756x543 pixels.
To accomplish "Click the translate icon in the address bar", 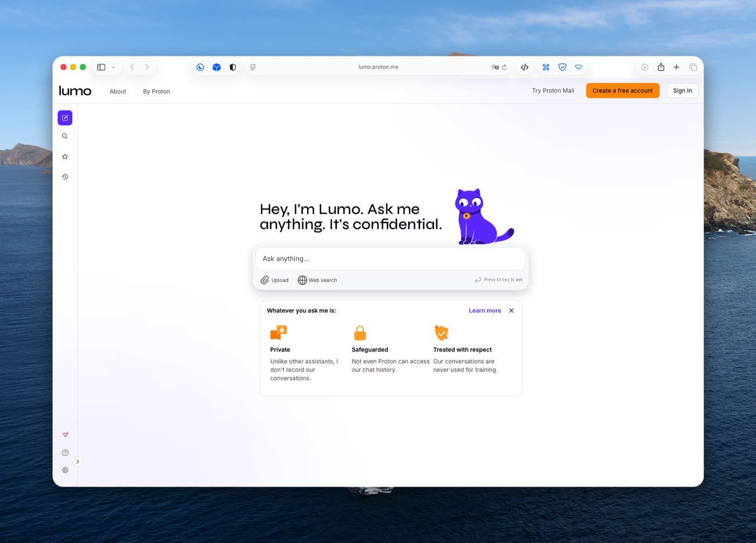I will 495,67.
